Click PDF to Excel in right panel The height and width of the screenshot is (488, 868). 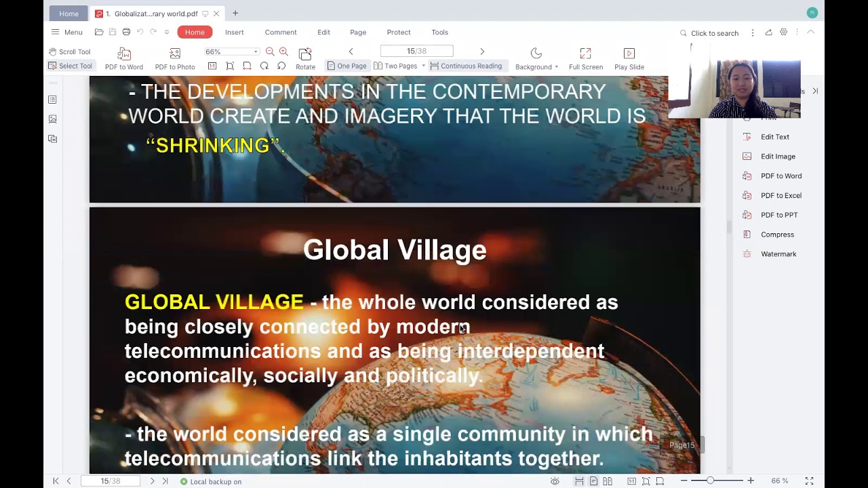[772, 196]
